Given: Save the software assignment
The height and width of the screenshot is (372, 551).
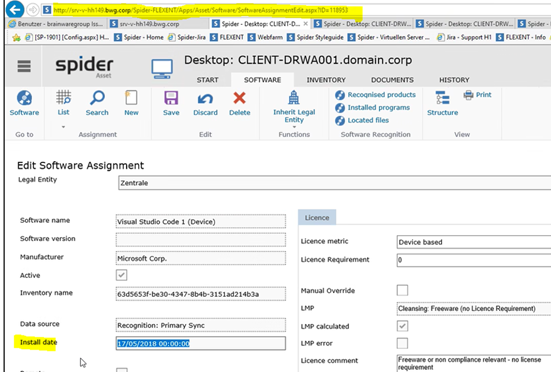Looking at the screenshot, I should point(171,98).
